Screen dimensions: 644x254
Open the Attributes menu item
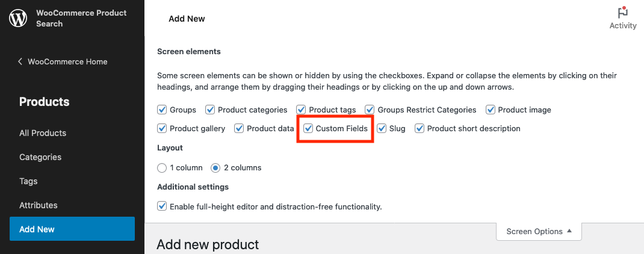(x=38, y=205)
